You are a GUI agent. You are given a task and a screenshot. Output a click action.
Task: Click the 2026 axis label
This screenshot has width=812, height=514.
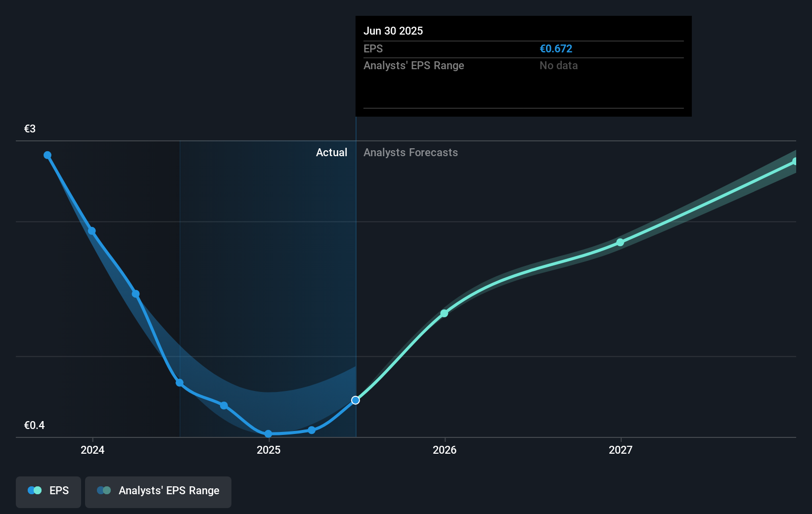tap(445, 450)
